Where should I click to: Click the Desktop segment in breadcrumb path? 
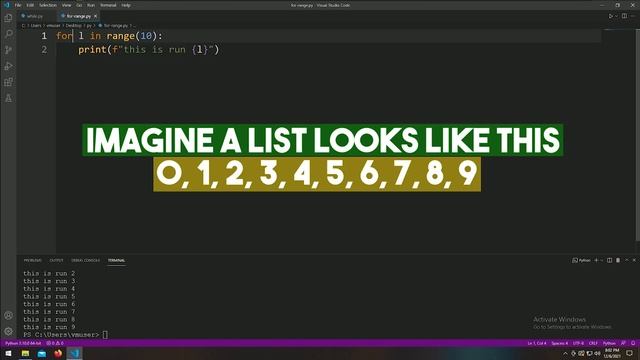coord(74,26)
